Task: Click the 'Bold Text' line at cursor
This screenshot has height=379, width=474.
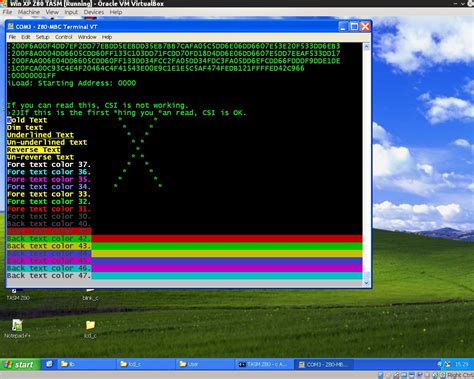Action: click(x=27, y=120)
